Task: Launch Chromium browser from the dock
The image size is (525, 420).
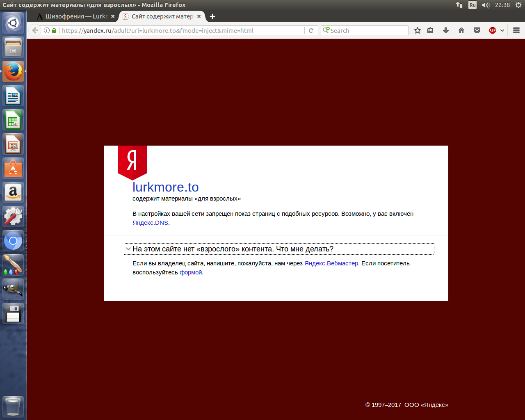Action: (x=13, y=241)
